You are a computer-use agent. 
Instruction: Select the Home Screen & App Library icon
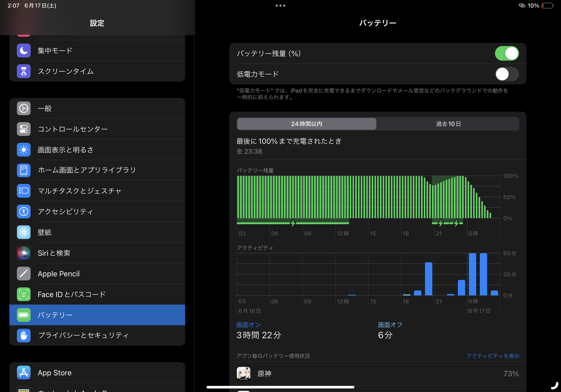coord(23,170)
